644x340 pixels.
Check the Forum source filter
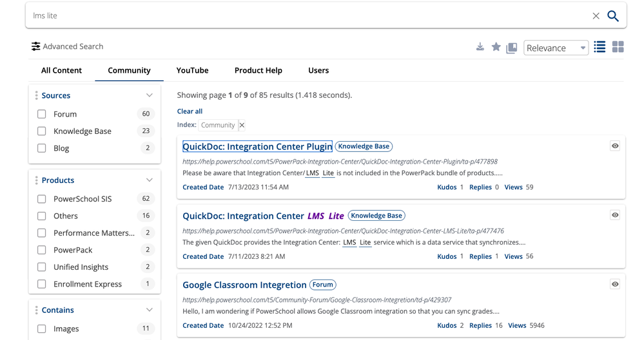coord(42,114)
